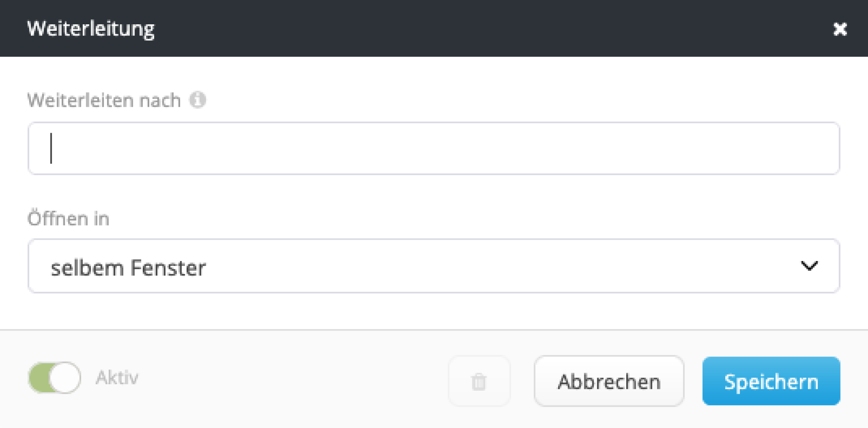Focus the Weiterleiten nach input field
Image resolution: width=868 pixels, height=428 pixels.
(x=434, y=148)
